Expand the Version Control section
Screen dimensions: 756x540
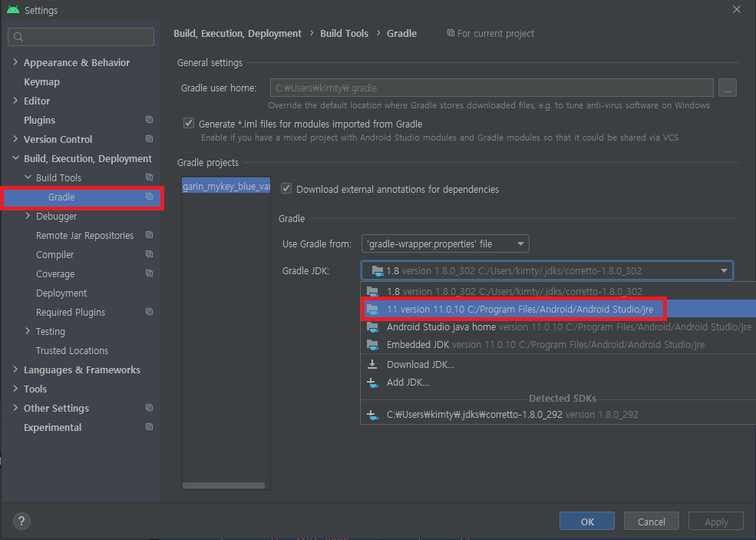pos(15,139)
